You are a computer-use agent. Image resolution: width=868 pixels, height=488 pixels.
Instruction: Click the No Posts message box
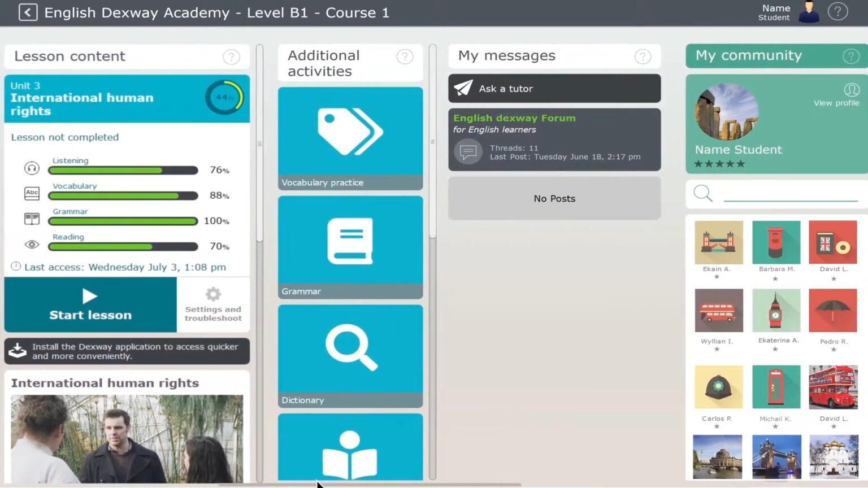pyautogui.click(x=554, y=198)
